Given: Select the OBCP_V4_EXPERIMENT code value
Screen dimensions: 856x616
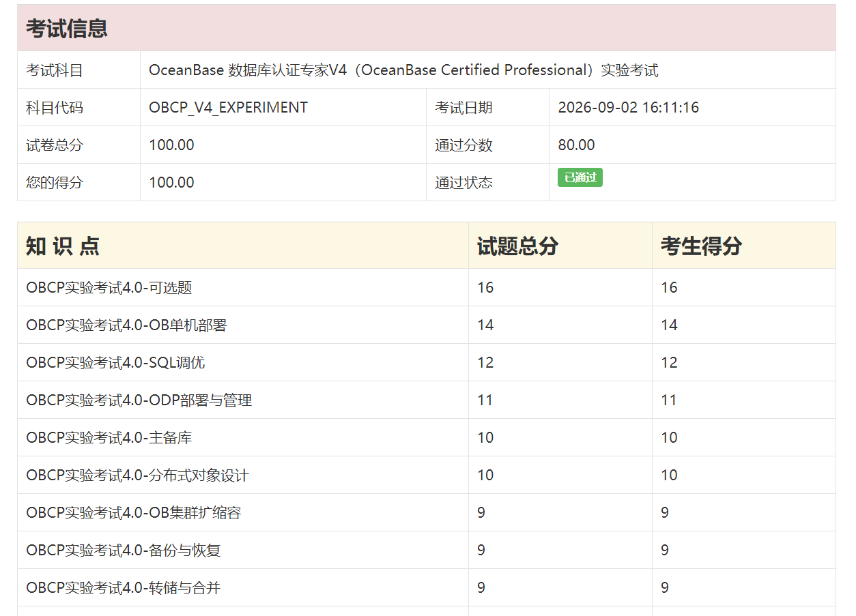Looking at the screenshot, I should tap(229, 108).
